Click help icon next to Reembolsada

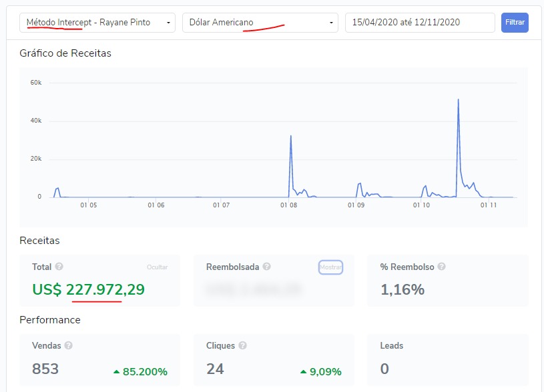[267, 267]
